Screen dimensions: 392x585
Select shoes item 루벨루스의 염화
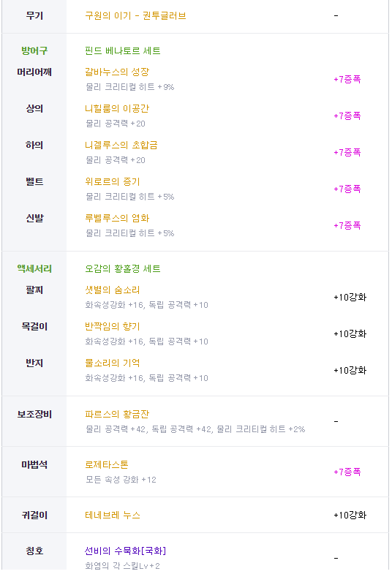pyautogui.click(x=117, y=218)
